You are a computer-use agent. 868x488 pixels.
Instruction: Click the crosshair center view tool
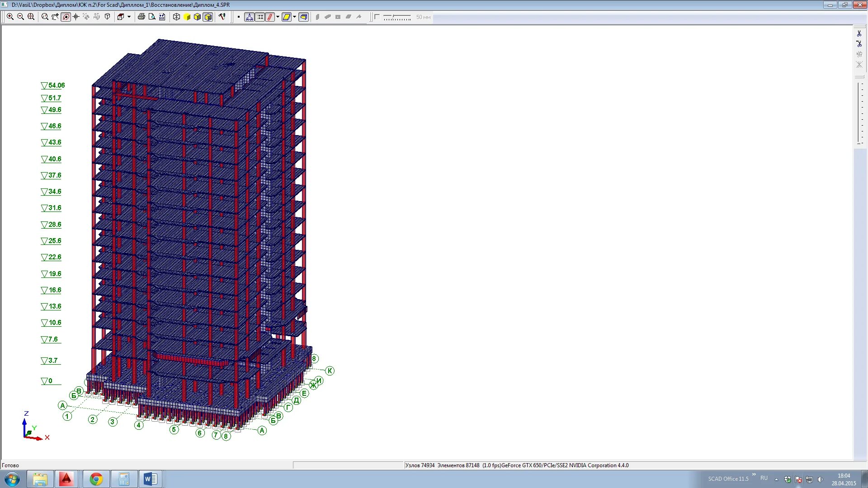click(x=76, y=17)
